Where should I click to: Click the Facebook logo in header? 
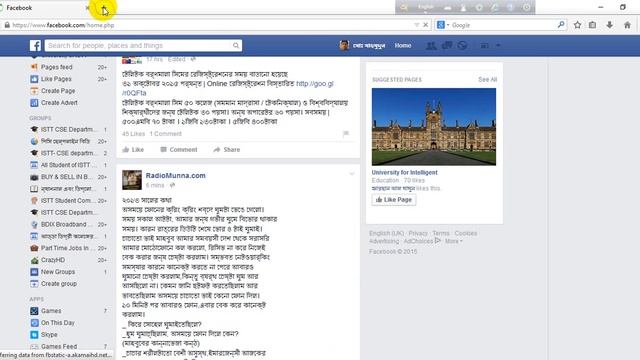tap(35, 45)
